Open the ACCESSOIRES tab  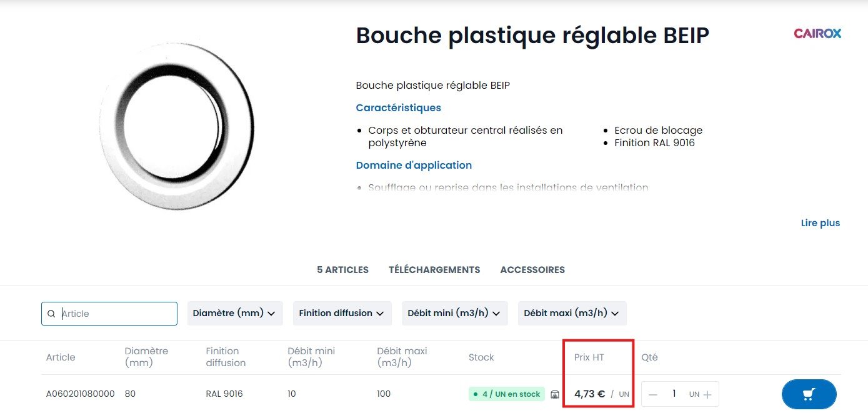(x=532, y=269)
